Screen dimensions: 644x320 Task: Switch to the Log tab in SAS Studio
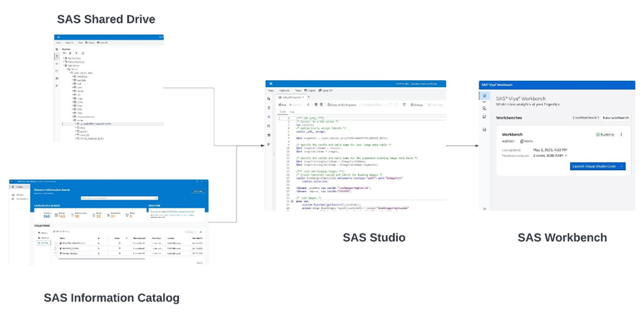291,112
